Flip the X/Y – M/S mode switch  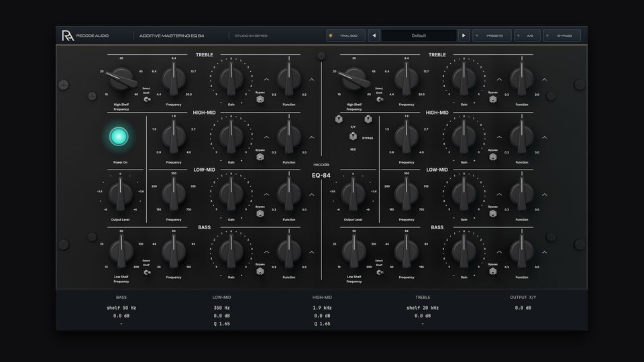coord(353,137)
